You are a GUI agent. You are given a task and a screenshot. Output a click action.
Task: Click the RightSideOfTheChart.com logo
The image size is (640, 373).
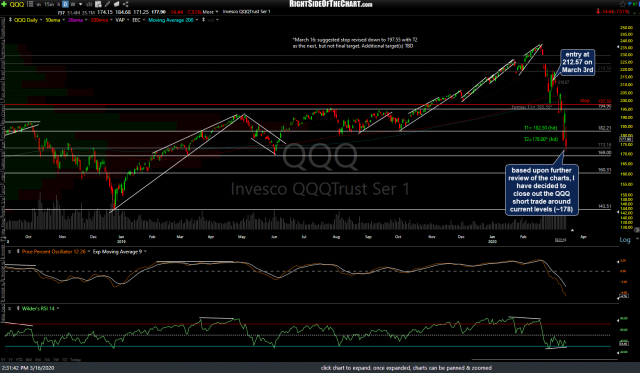pos(331,4)
